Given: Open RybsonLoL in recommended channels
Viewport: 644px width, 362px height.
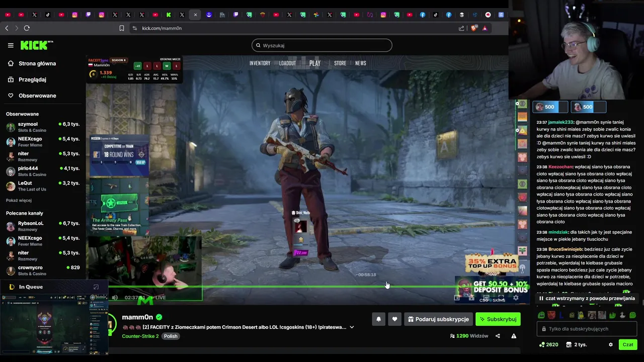Looking at the screenshot, I should 43,226.
